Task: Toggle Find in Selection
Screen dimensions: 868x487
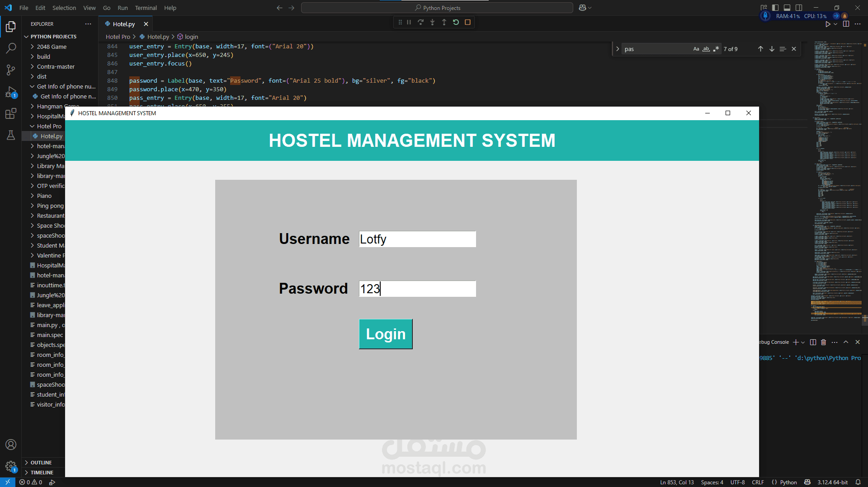Action: click(783, 49)
